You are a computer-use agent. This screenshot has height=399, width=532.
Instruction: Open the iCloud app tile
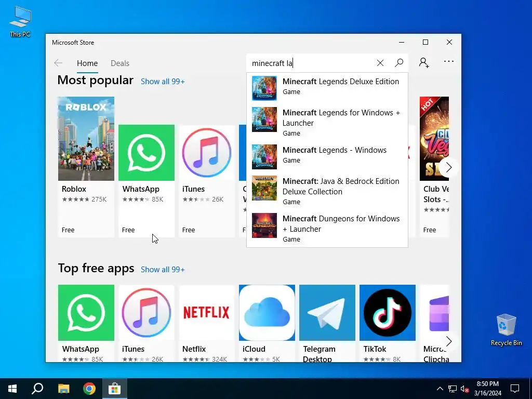267,322
